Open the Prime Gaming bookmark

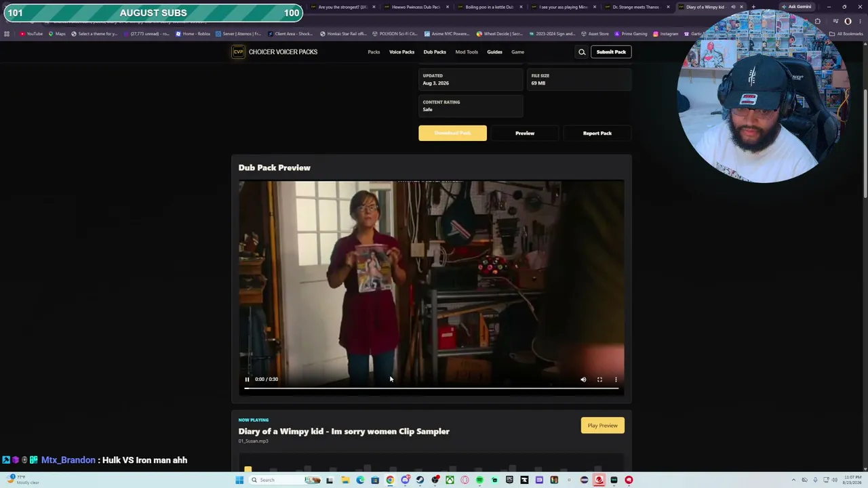point(631,34)
